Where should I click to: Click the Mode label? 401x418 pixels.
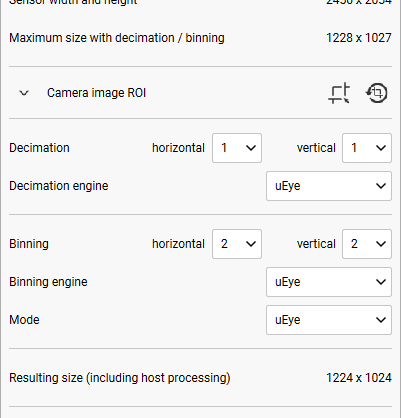tap(24, 320)
